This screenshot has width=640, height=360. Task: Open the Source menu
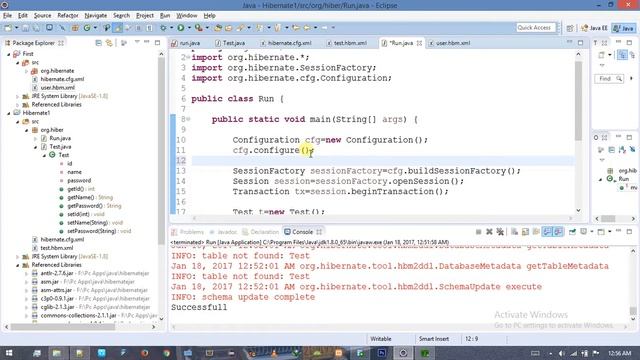coord(42,16)
